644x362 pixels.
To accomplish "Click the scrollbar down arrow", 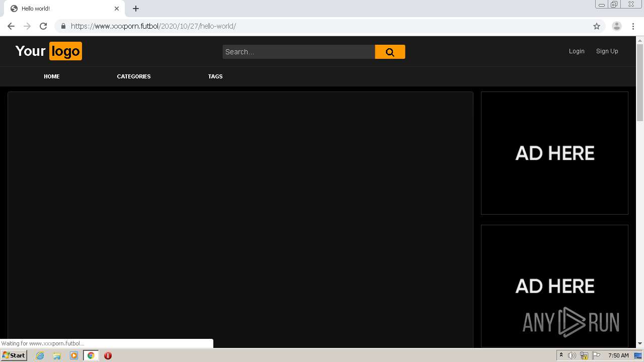I will [x=640, y=343].
